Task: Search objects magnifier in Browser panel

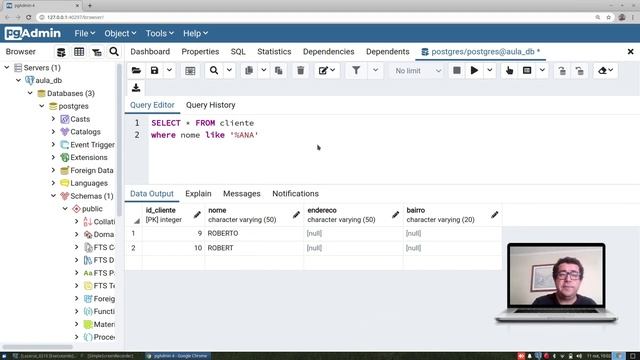Action: click(114, 51)
